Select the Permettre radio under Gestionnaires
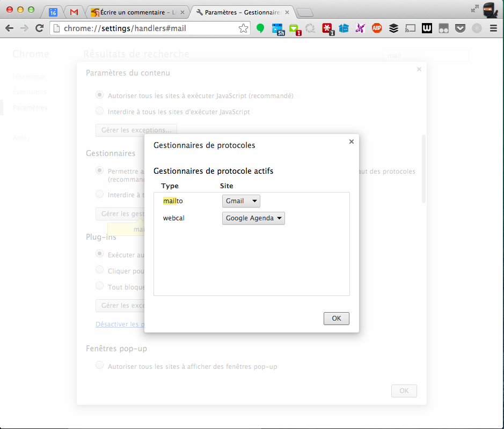The image size is (504, 429). click(100, 171)
